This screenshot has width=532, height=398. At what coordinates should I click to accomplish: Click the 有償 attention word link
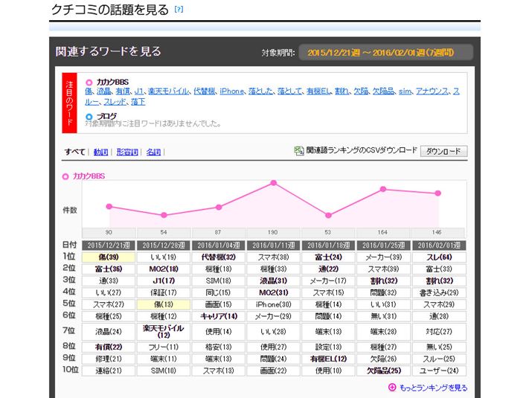(x=123, y=91)
